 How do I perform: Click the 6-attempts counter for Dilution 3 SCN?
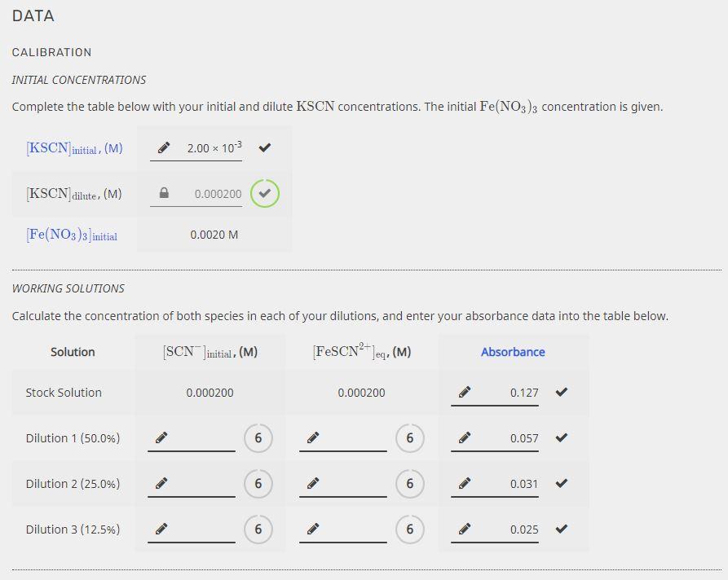tap(258, 529)
